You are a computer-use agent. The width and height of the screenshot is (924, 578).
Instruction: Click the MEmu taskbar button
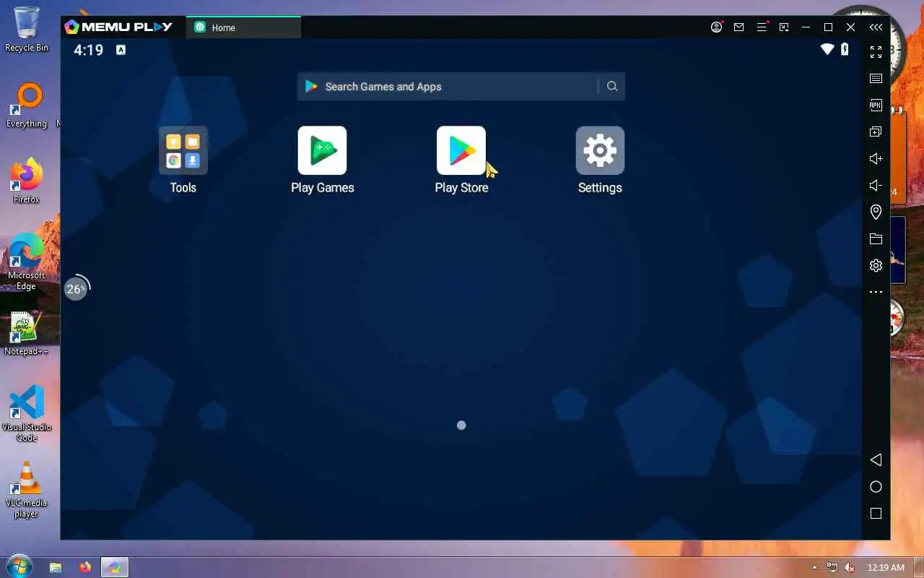115,567
